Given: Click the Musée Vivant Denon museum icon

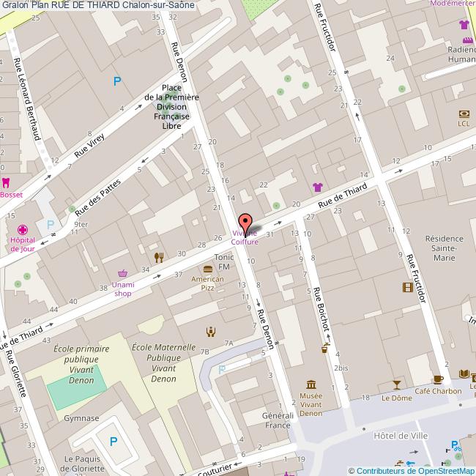Looking at the screenshot, I should pos(311,385).
